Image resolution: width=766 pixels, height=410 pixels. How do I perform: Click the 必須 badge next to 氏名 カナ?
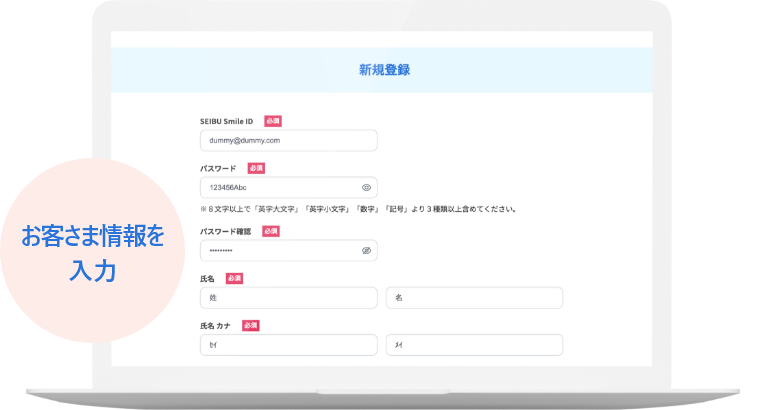point(251,326)
